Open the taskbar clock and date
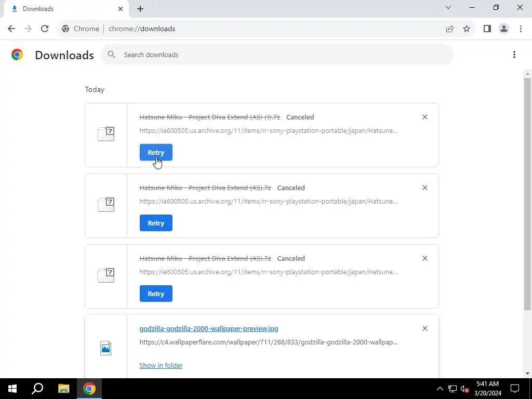Screen dimensions: 532x399 pyautogui.click(x=487, y=389)
